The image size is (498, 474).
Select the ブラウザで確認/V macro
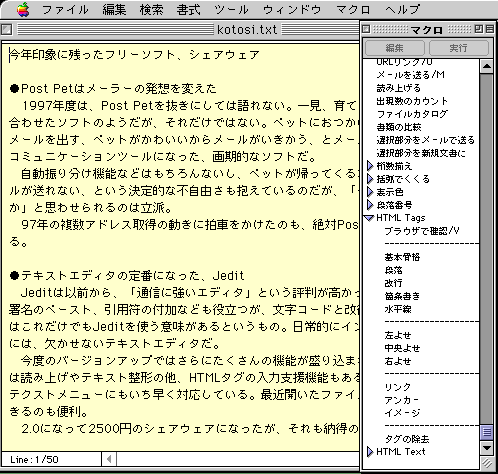tap(422, 231)
